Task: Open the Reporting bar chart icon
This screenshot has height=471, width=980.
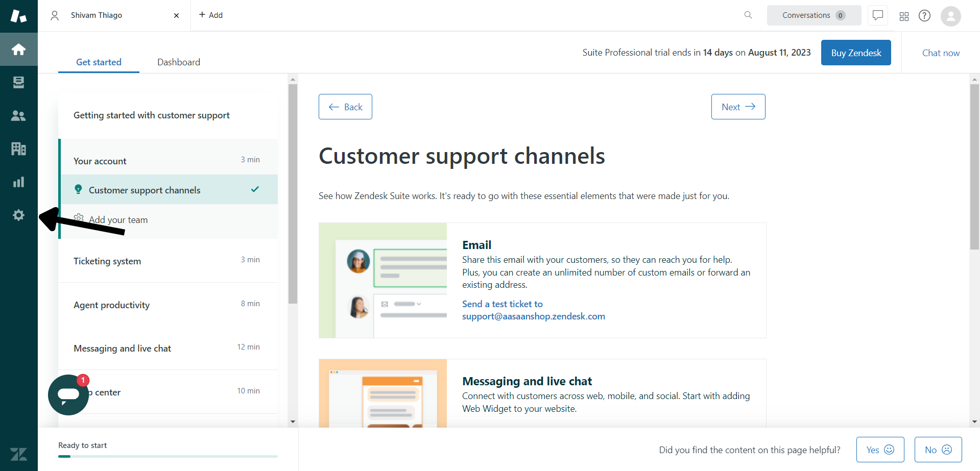Action: (19, 182)
